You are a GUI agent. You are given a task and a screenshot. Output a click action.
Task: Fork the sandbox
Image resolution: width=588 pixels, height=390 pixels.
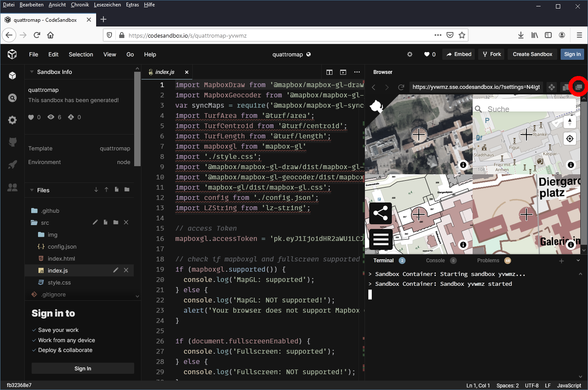click(492, 54)
